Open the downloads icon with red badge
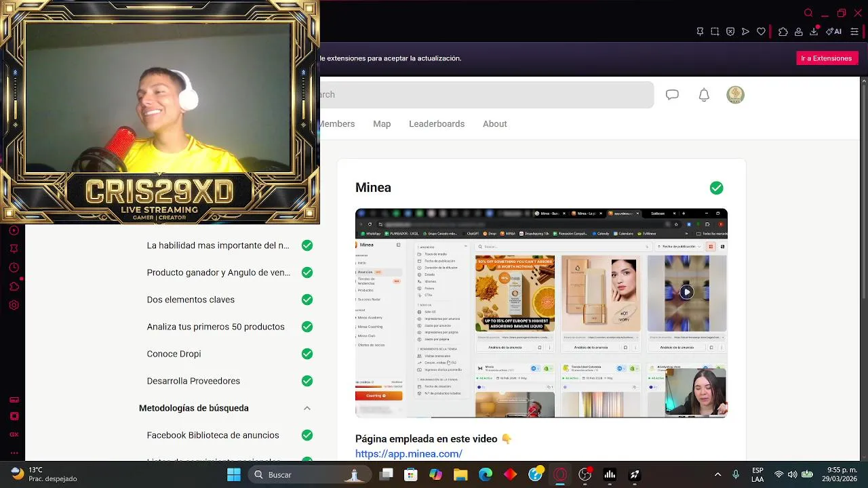This screenshot has height=488, width=868. 814,31
